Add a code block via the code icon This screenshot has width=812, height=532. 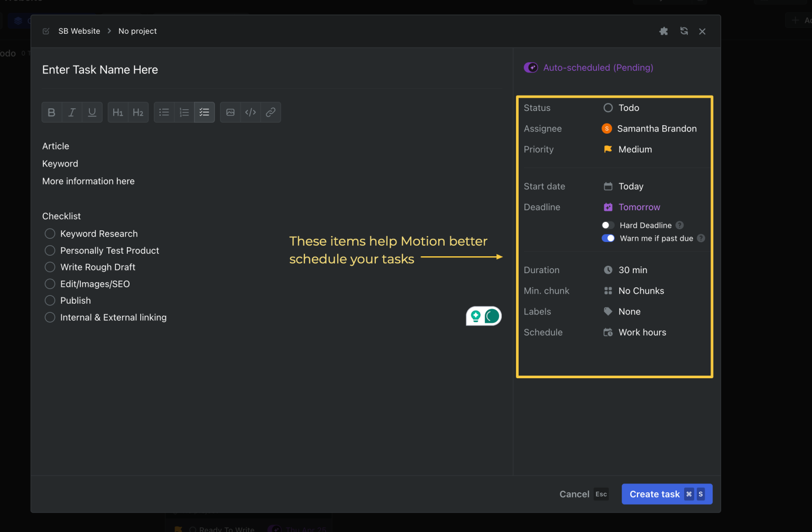click(x=251, y=113)
